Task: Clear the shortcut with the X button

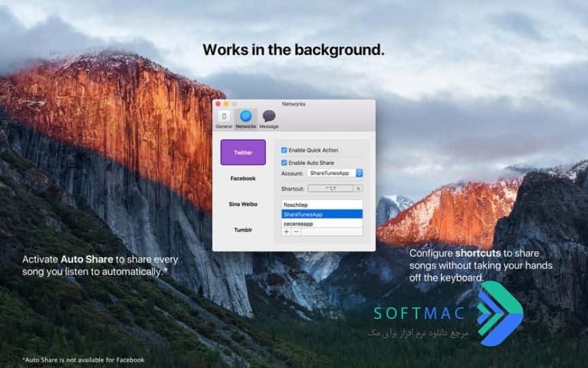Action: (358, 189)
